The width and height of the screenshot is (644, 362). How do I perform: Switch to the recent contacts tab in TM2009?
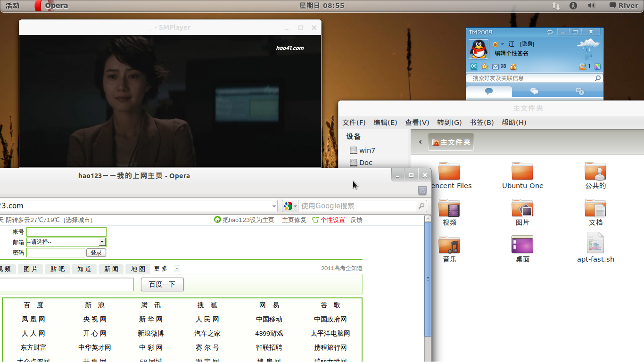580,91
